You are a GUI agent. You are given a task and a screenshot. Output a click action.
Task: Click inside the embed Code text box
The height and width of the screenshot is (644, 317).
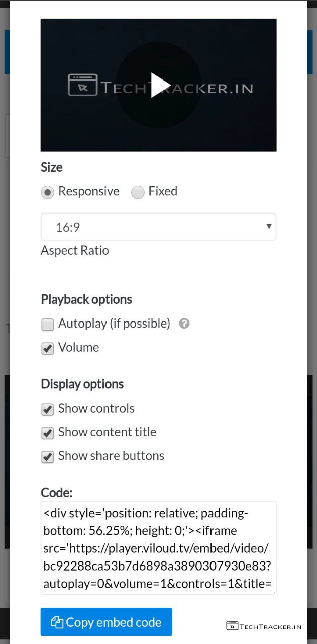(x=158, y=547)
